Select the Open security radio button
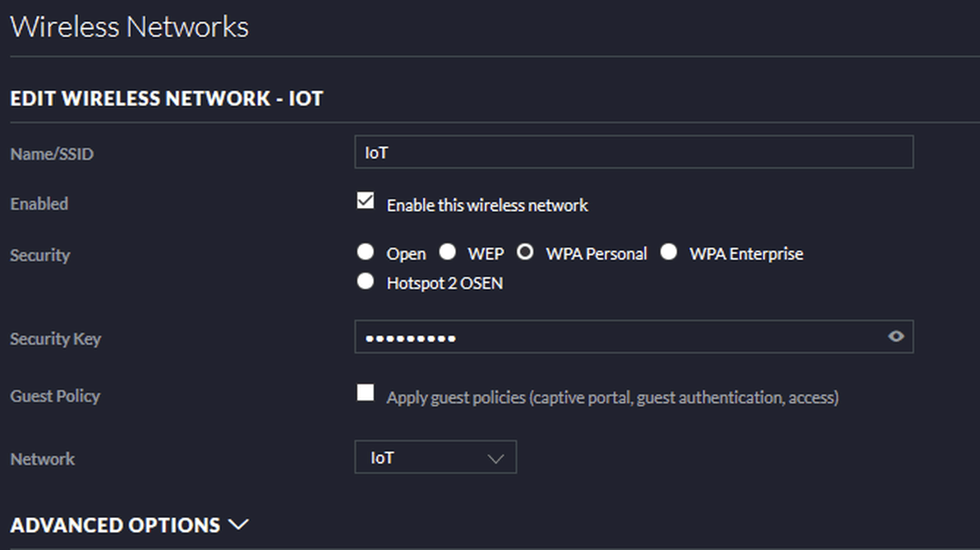This screenshot has width=980, height=550. (x=366, y=252)
